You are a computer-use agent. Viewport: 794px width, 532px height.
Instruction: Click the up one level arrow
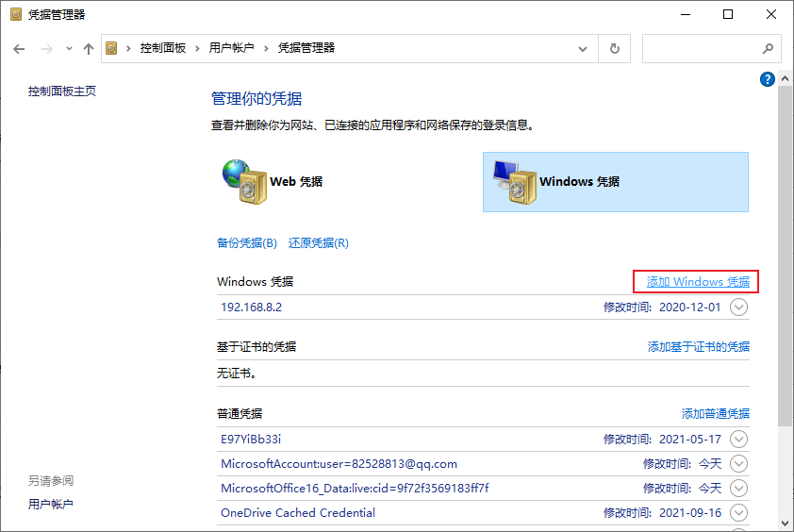pos(89,48)
